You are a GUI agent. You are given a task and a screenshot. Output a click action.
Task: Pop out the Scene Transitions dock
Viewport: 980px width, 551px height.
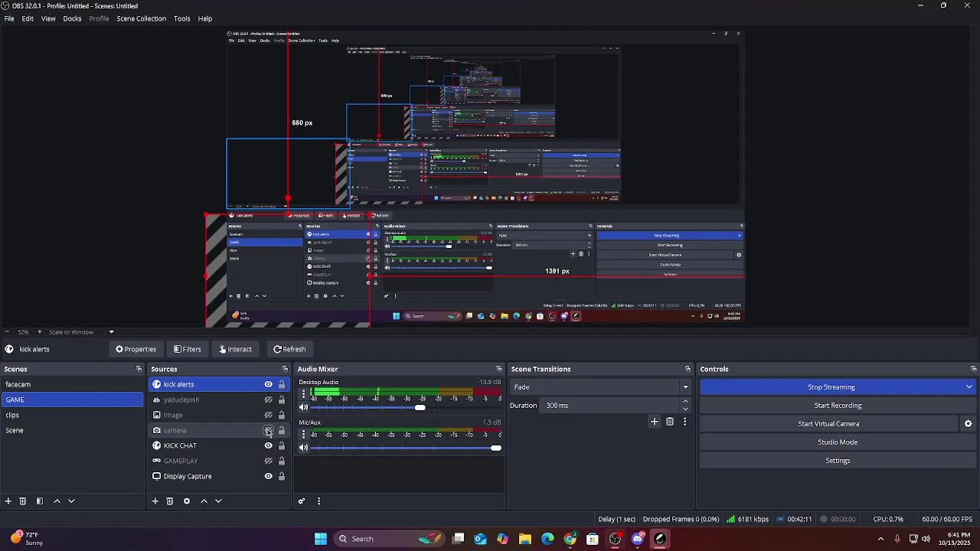(x=688, y=369)
